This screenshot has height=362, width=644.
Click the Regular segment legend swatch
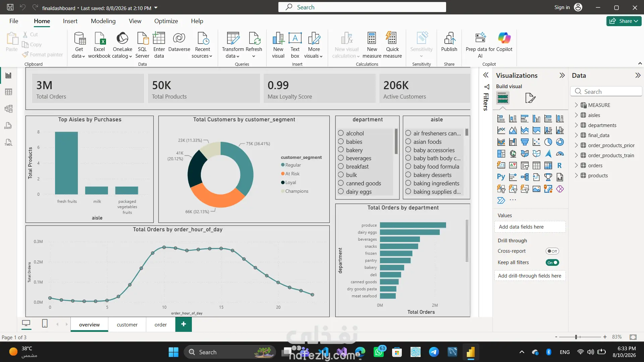point(283,165)
